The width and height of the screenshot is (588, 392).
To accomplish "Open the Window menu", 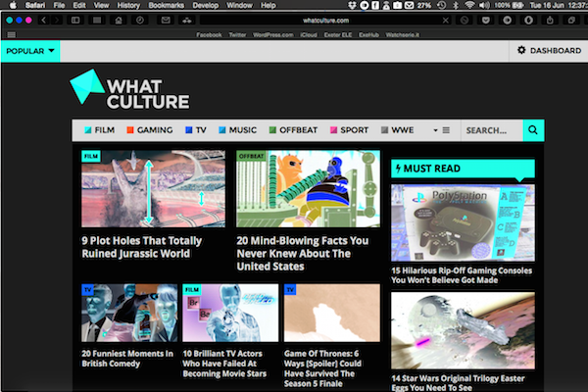I will point(239,5).
